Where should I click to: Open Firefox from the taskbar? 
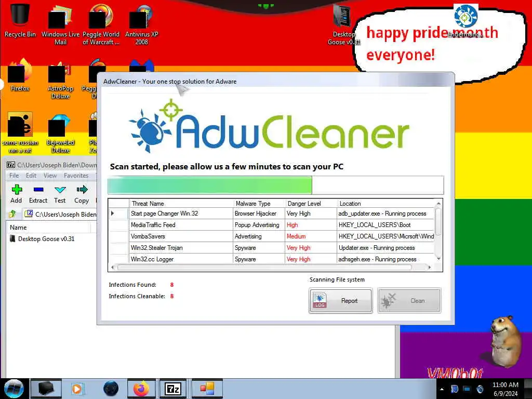tap(141, 389)
